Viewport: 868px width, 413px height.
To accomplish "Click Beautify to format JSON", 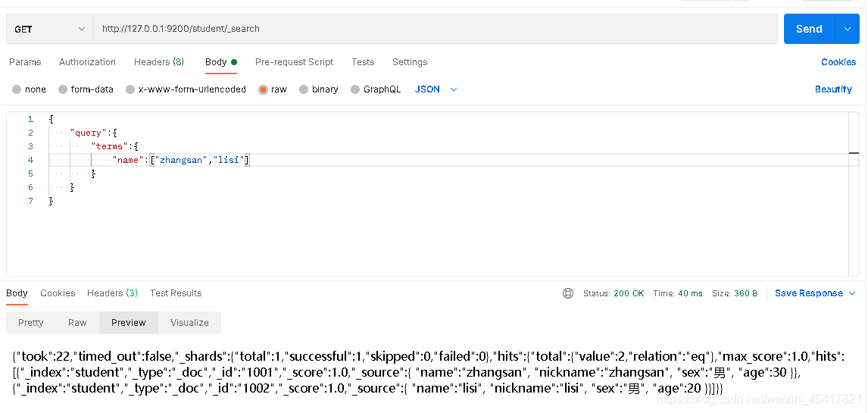I will click(x=833, y=89).
